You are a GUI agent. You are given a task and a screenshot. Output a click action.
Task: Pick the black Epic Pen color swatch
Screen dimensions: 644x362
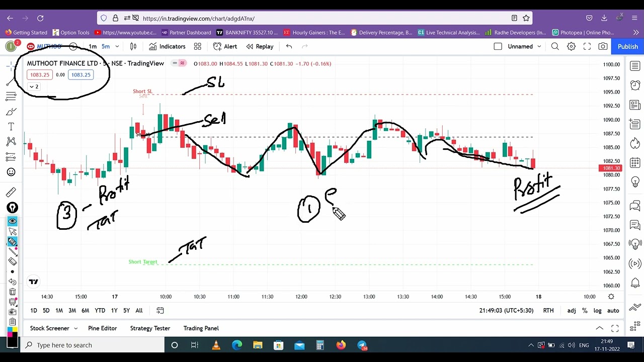click(12, 342)
